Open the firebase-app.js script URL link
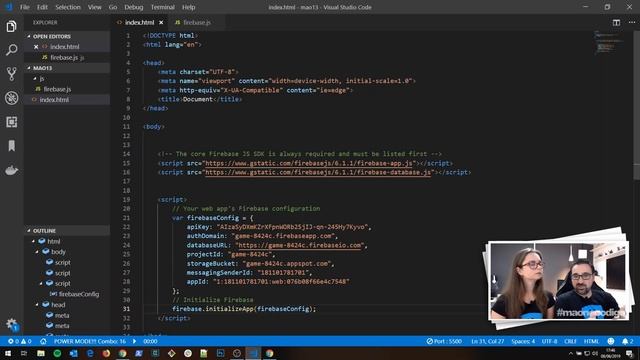 click(x=309, y=163)
